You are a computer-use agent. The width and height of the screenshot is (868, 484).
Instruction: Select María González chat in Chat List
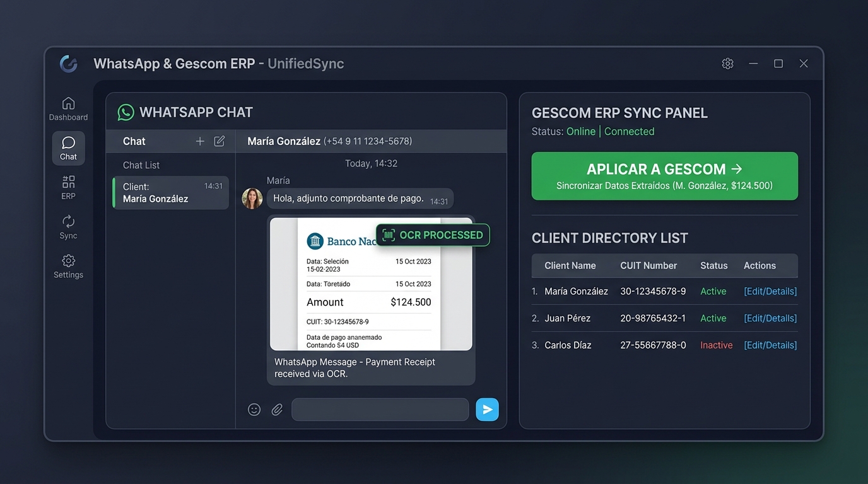[x=170, y=192]
